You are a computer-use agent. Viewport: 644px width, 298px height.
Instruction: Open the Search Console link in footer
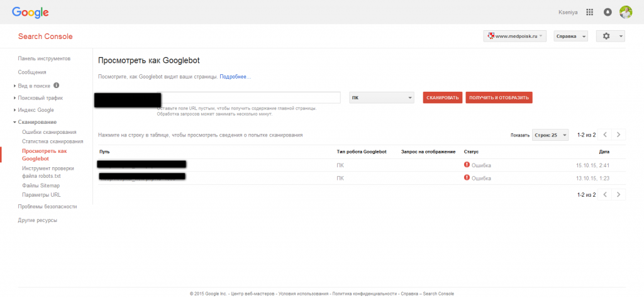click(x=438, y=294)
